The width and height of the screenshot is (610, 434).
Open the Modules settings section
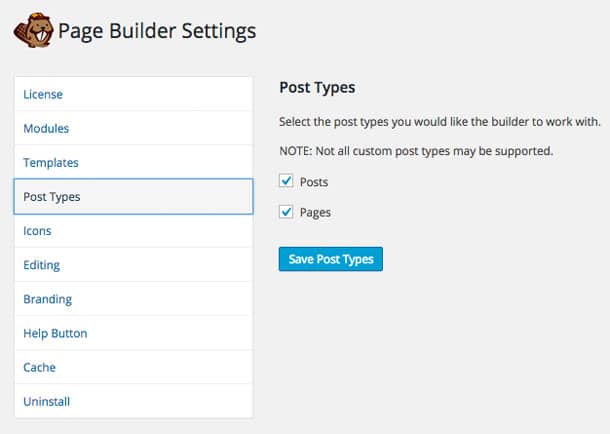[133, 128]
